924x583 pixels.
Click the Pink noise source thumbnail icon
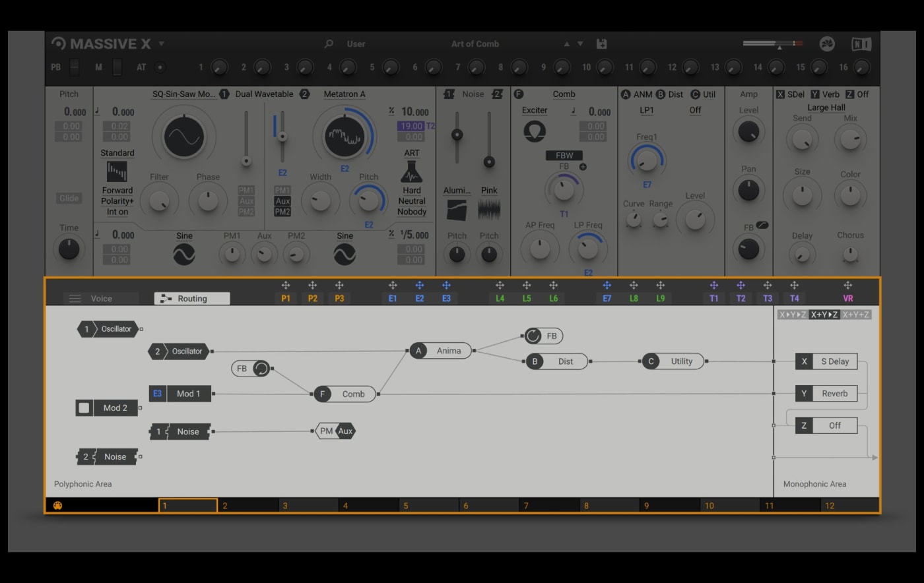click(x=489, y=210)
